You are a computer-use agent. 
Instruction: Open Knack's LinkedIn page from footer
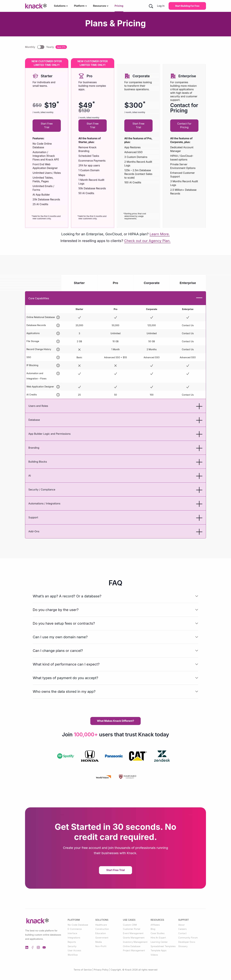27,947
